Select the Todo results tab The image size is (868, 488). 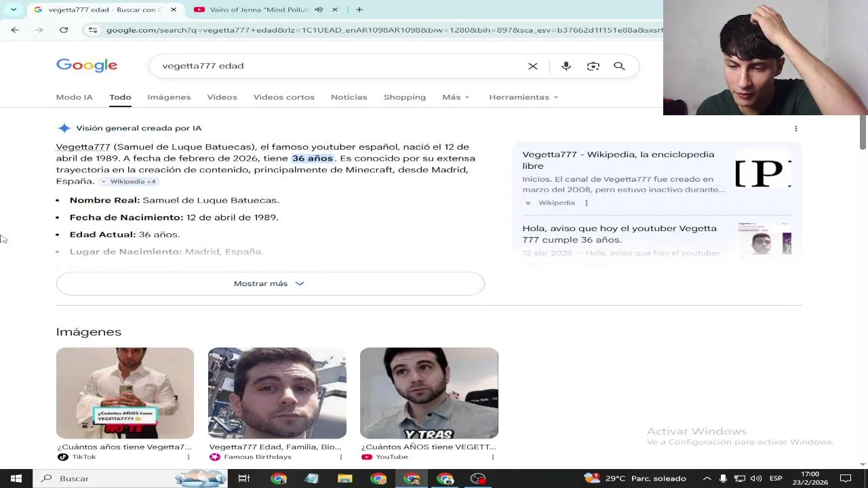tap(120, 97)
